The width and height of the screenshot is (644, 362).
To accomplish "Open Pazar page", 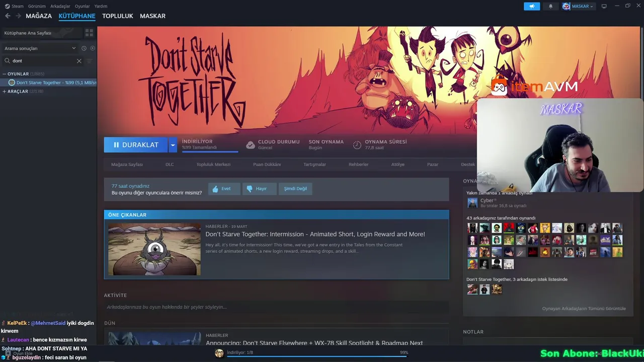I will coord(433,164).
